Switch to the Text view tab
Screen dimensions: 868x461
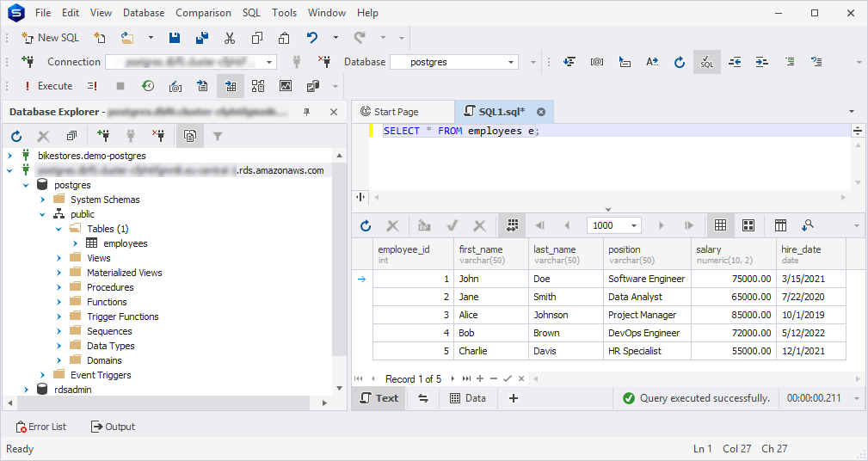[379, 398]
